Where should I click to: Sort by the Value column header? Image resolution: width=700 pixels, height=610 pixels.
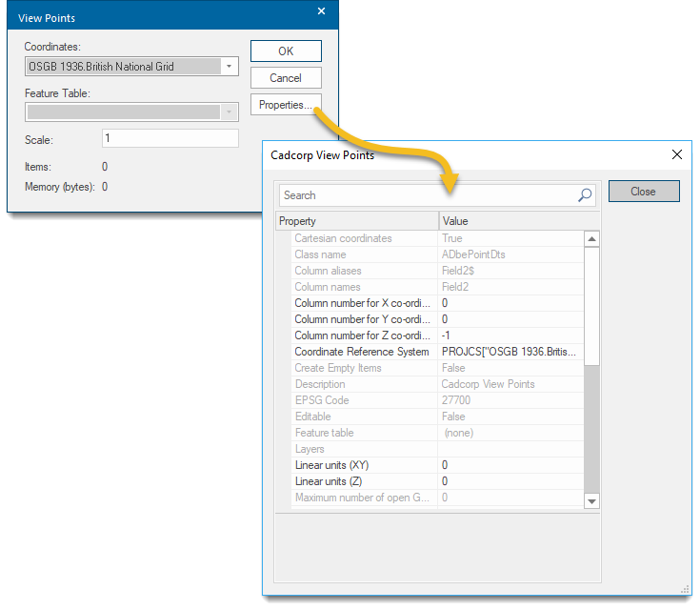coord(519,221)
